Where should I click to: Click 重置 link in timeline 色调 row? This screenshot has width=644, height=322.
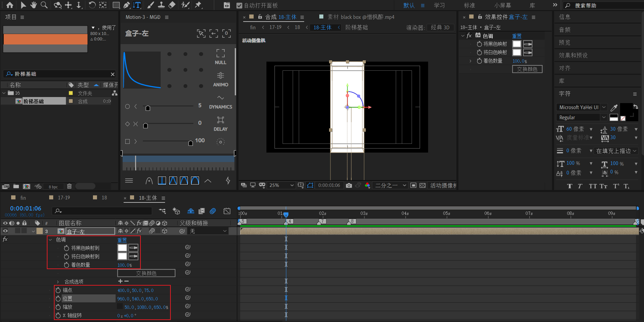122,240
